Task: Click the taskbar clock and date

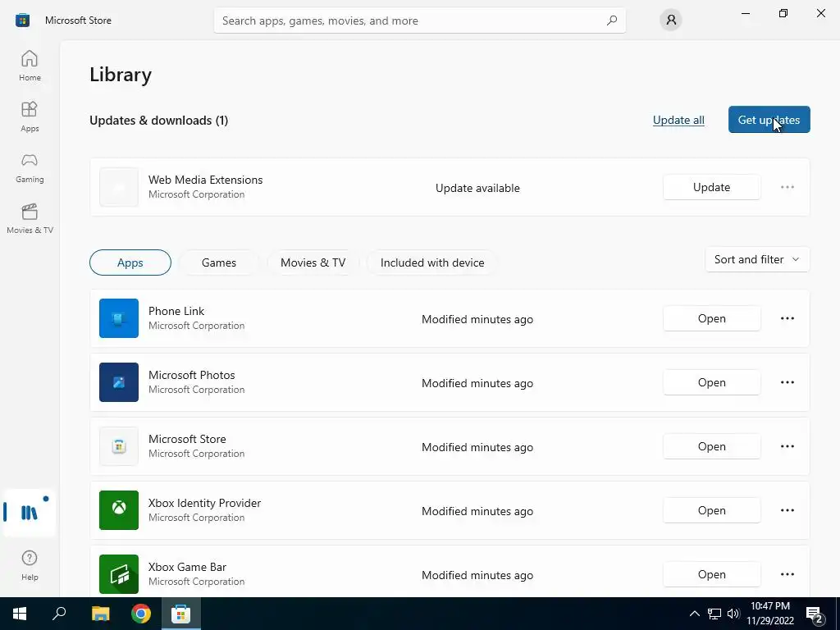Action: (770, 614)
